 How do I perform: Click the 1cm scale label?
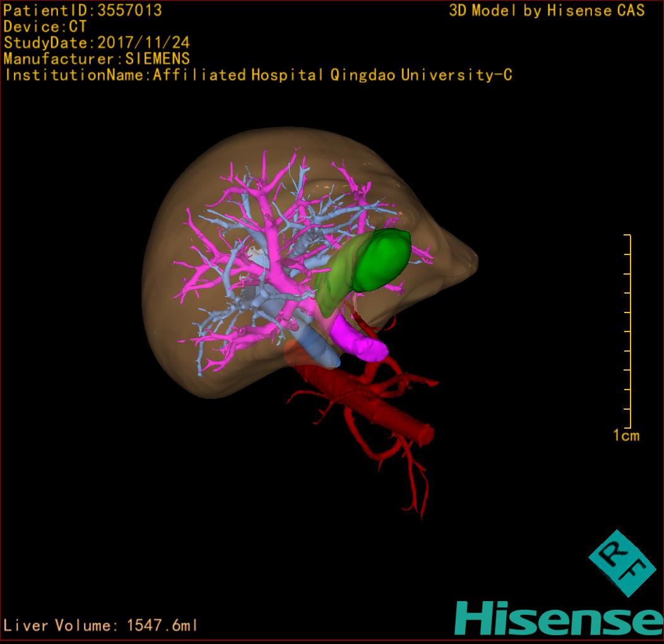626,436
